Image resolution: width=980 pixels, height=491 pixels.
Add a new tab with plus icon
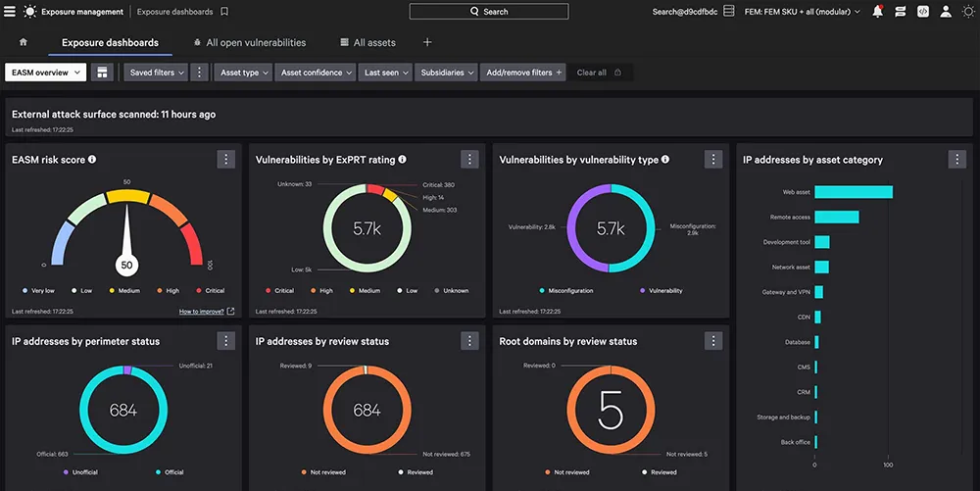click(x=427, y=42)
